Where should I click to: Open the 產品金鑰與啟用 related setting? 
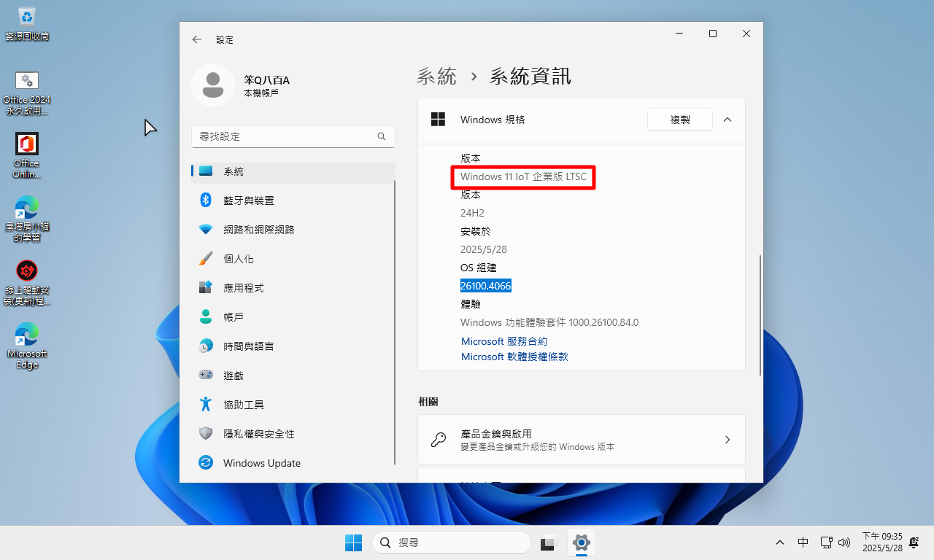582,440
